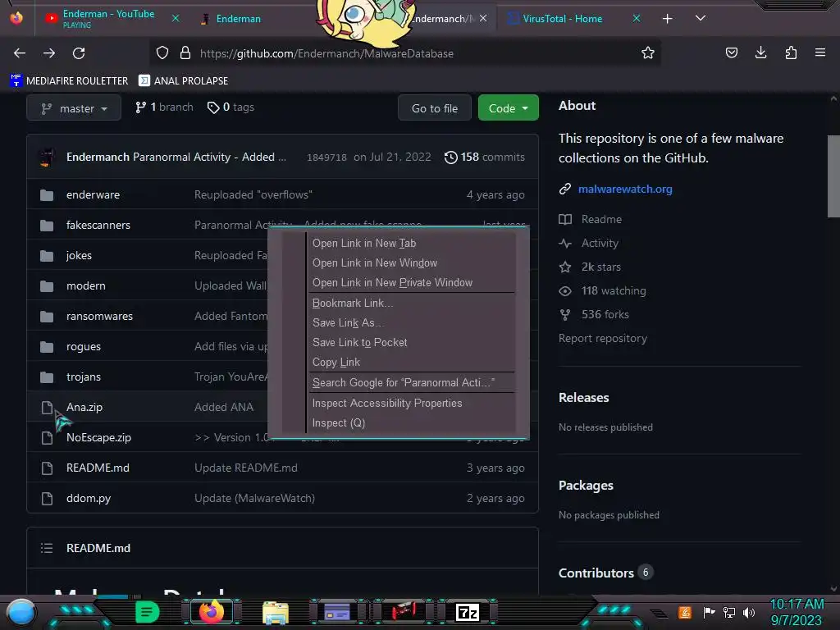The width and height of the screenshot is (840, 630).
Task: Open the MEDIAFIRE ROULETTER bookmark
Action: tap(69, 81)
